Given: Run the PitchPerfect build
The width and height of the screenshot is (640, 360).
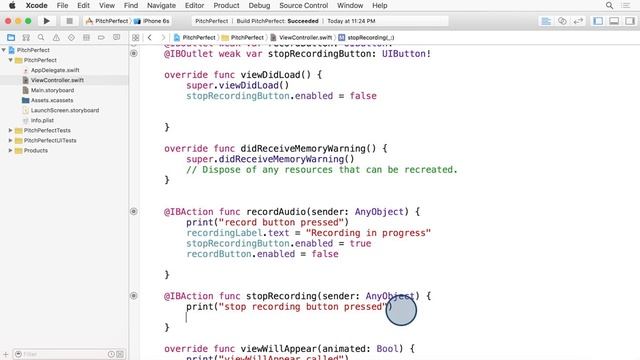Looking at the screenshot, I should coord(47,21).
